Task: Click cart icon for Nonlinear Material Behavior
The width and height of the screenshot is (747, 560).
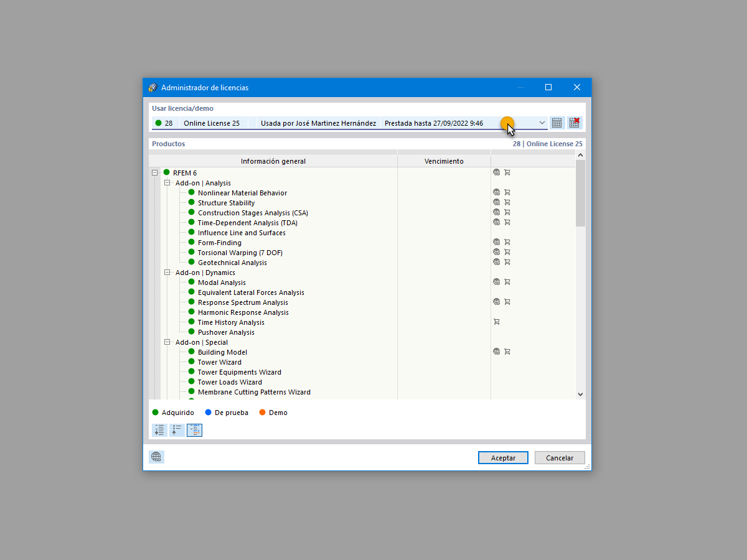Action: pyautogui.click(x=507, y=192)
